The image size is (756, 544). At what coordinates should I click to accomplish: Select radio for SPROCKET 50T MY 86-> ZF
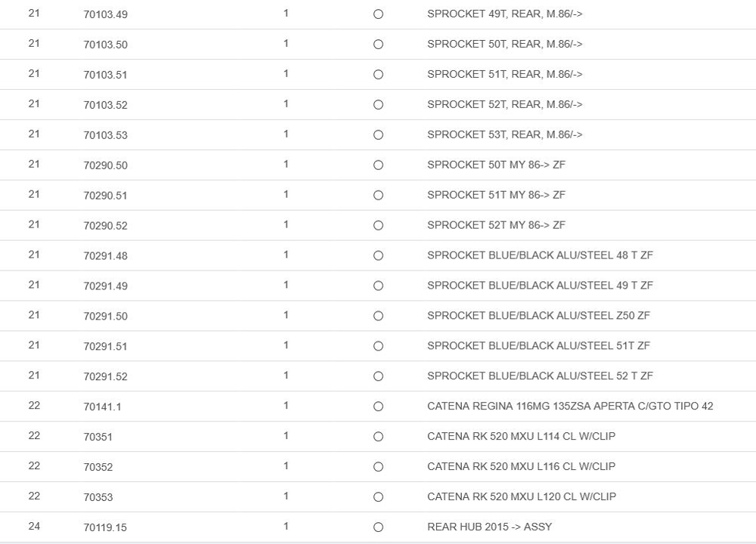tap(378, 165)
